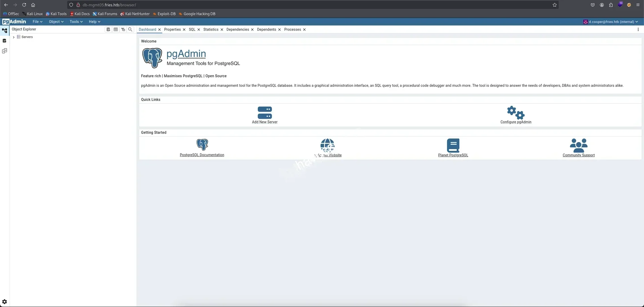Click the table view icon above Object Explorer

click(116, 29)
